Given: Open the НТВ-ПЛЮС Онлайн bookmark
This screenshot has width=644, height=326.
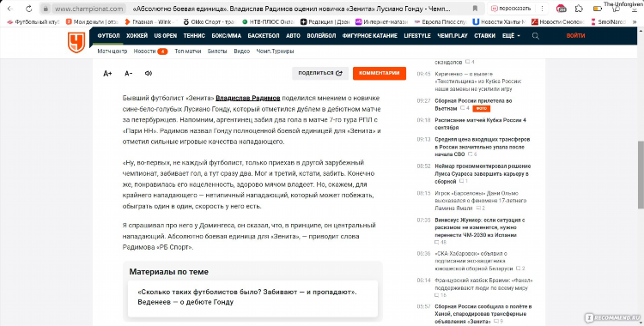Looking at the screenshot, I should [x=268, y=21].
